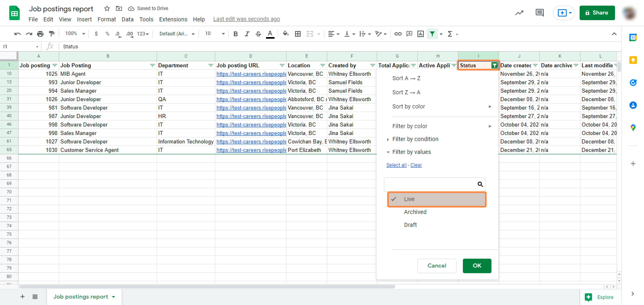Click the move to folder icon
Image resolution: width=644 pixels, height=305 pixels.
point(119,8)
